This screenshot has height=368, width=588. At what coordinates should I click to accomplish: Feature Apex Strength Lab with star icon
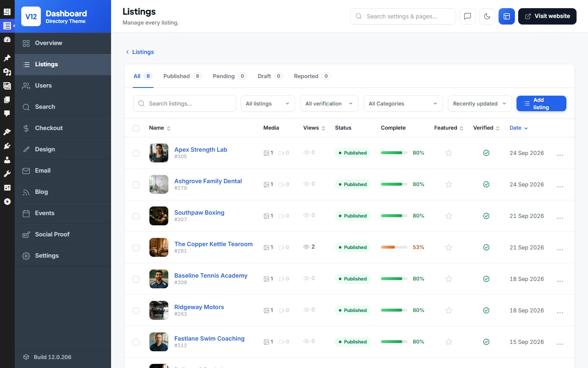pos(449,153)
